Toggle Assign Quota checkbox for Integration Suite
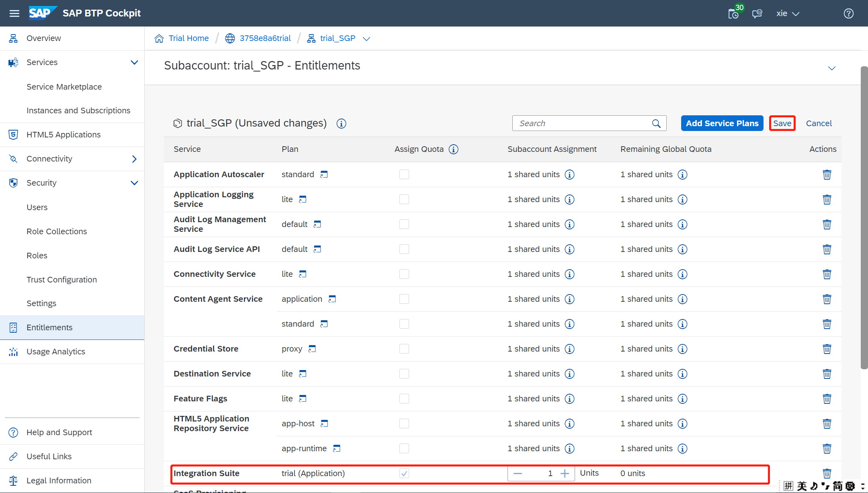Screen dimensions: 868x493 pos(404,473)
